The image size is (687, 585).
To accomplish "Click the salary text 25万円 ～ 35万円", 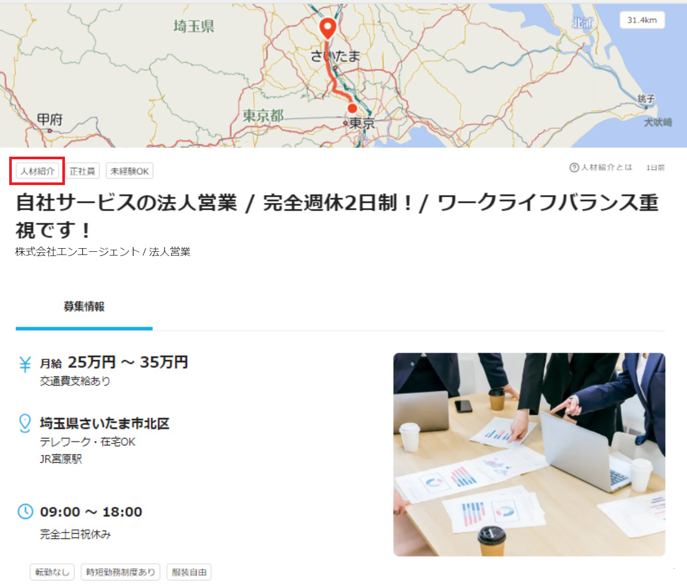I will pyautogui.click(x=127, y=362).
